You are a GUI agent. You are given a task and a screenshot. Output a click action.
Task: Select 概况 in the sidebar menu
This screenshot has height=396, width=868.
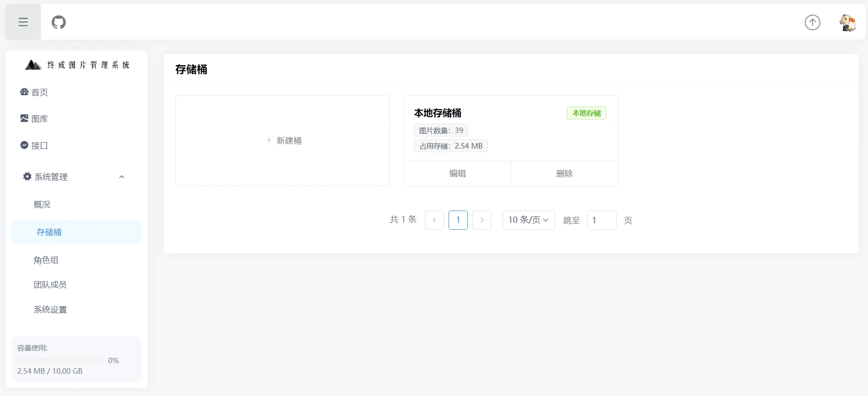tap(42, 205)
